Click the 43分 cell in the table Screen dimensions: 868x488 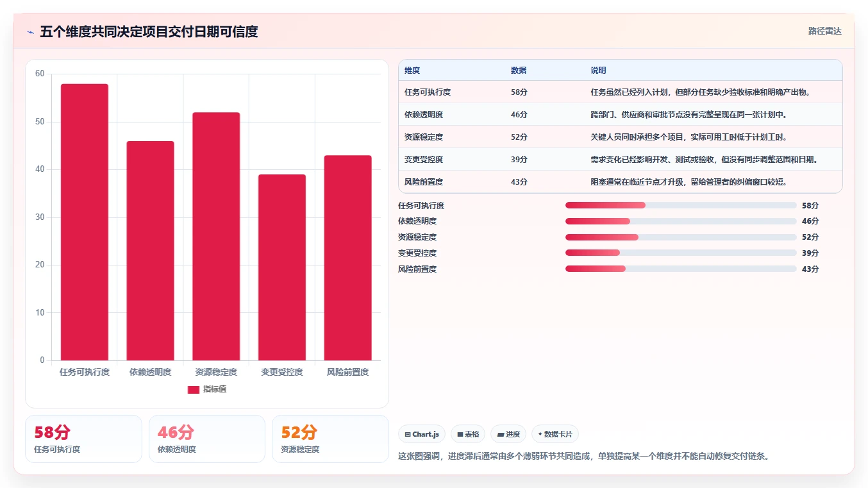coord(519,182)
